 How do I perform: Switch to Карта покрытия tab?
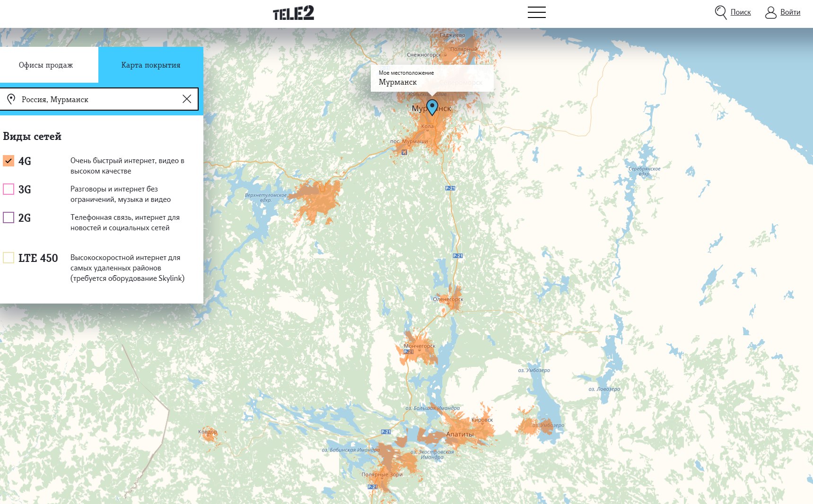pos(151,65)
